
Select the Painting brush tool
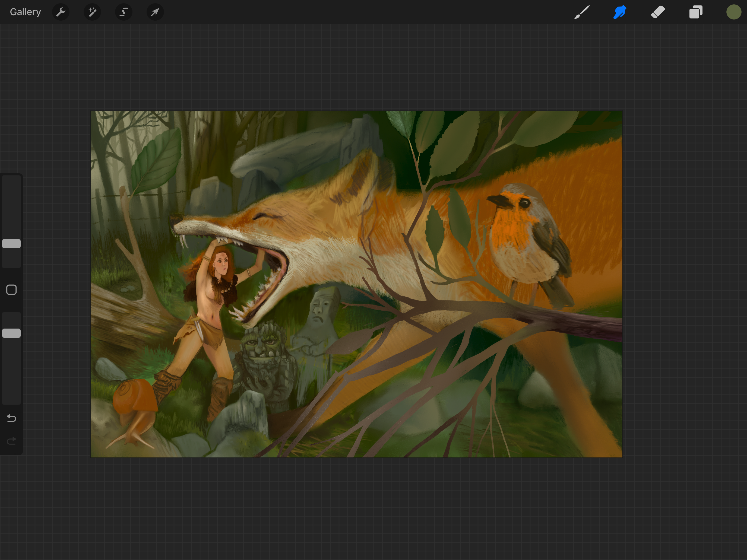click(x=582, y=12)
